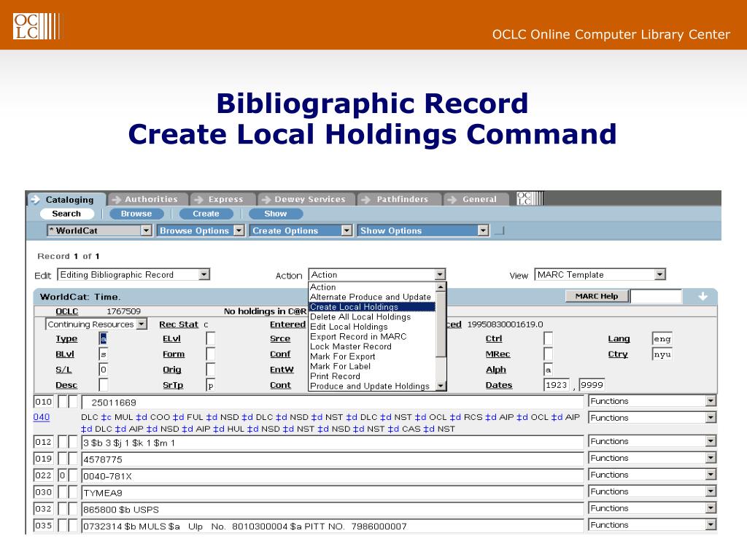Viewport: 747px width, 560px height.
Task: Click the Browse button
Action: point(136,214)
